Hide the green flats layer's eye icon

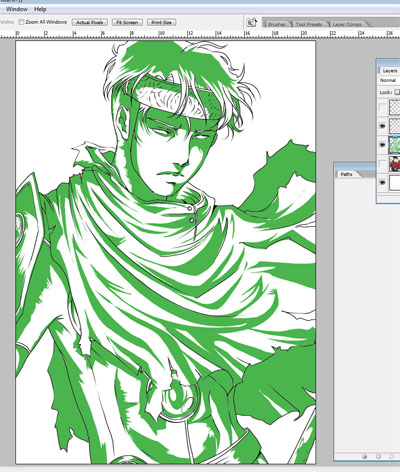point(382,145)
